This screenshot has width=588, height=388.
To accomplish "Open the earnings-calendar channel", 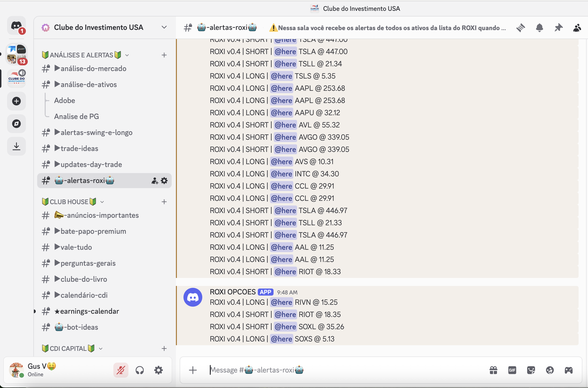I will pyautogui.click(x=89, y=311).
